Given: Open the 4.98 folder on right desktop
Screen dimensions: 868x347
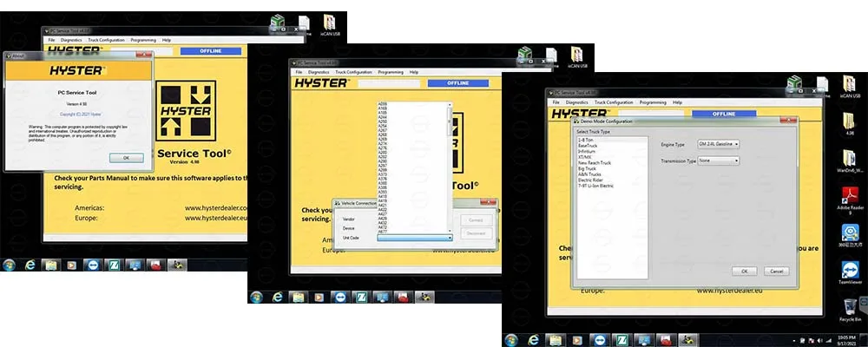Looking at the screenshot, I should coord(849,124).
